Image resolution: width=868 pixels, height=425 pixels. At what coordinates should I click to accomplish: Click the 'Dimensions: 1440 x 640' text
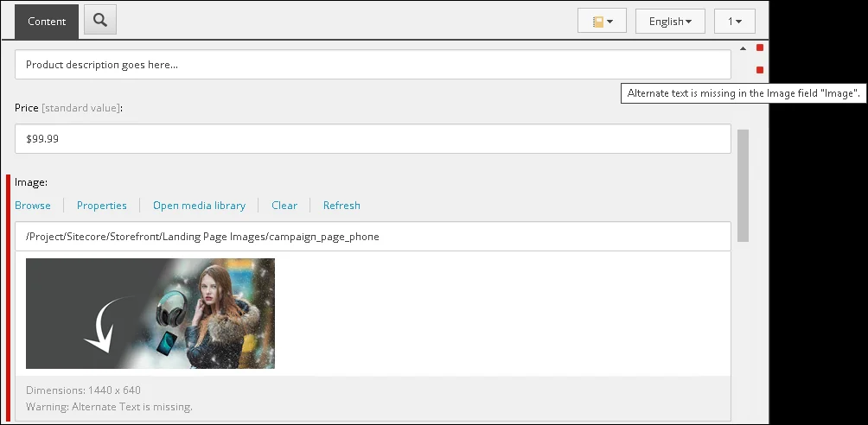(83, 390)
